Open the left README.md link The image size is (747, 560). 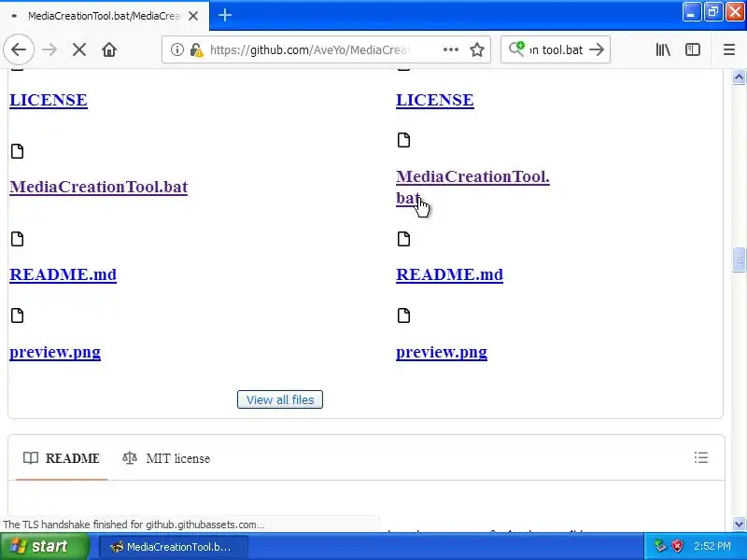point(63,274)
